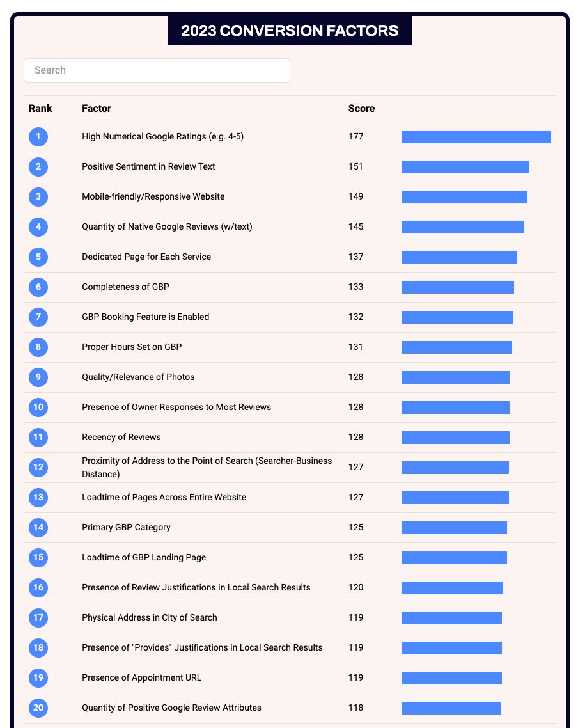Select the rank 3 circle badge
The width and height of the screenshot is (578, 728).
38,196
